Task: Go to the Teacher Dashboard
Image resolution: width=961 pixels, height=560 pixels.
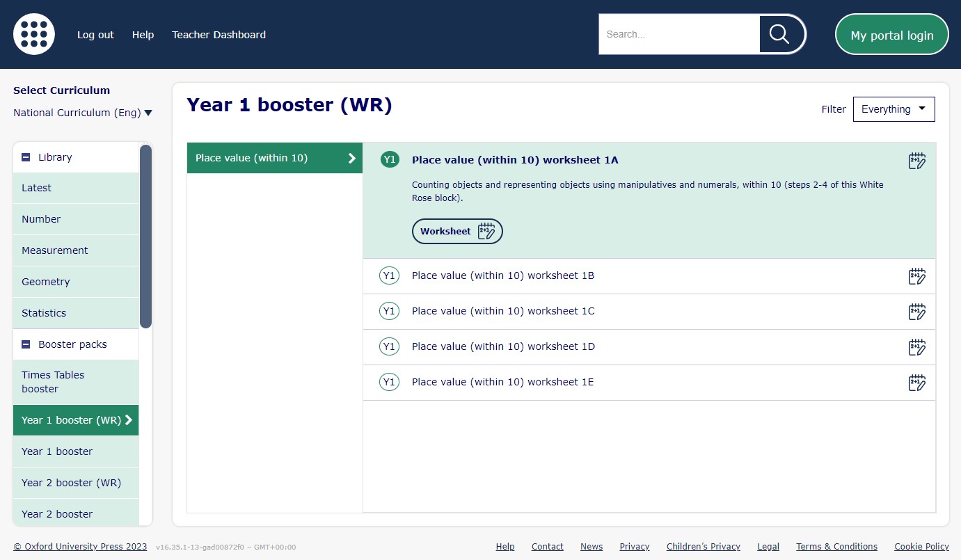Action: [219, 35]
